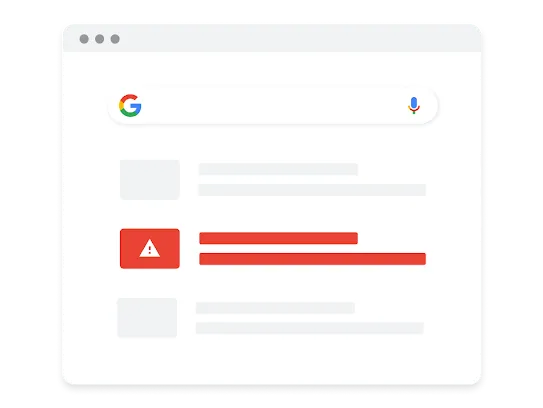Select the third gray window dot
The width and height of the screenshot is (543, 408).
tap(115, 39)
